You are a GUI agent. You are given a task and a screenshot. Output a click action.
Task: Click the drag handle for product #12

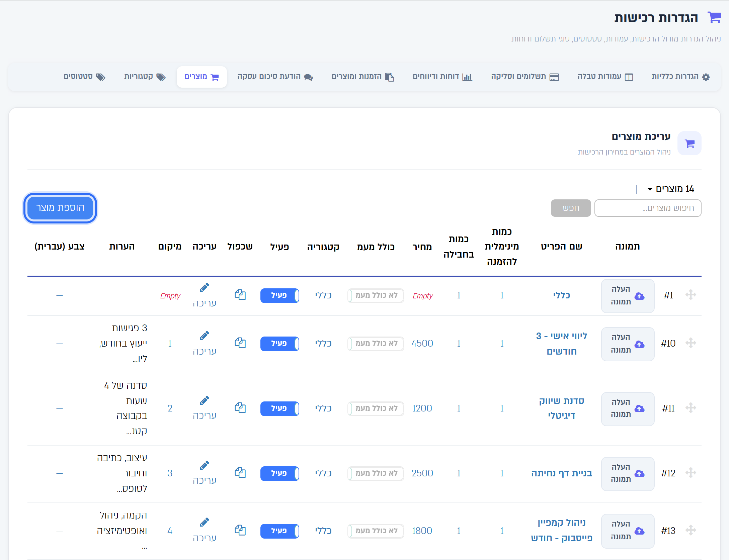(691, 473)
